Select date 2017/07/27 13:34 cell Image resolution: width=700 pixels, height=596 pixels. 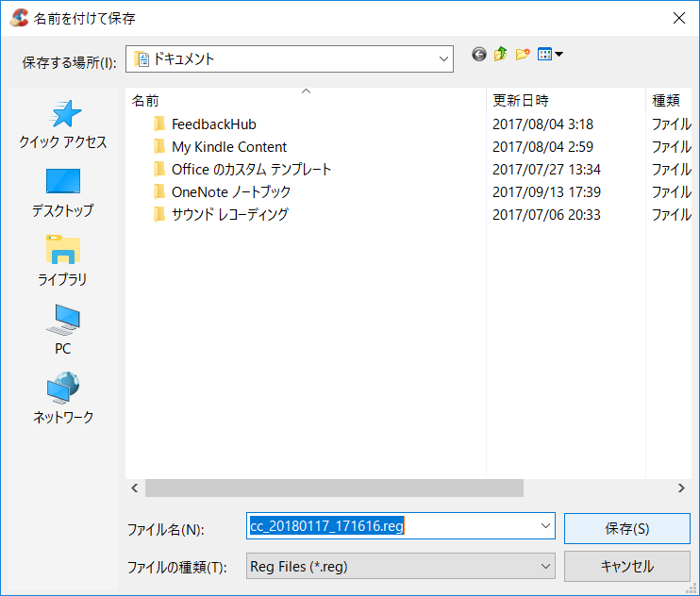pos(546,170)
